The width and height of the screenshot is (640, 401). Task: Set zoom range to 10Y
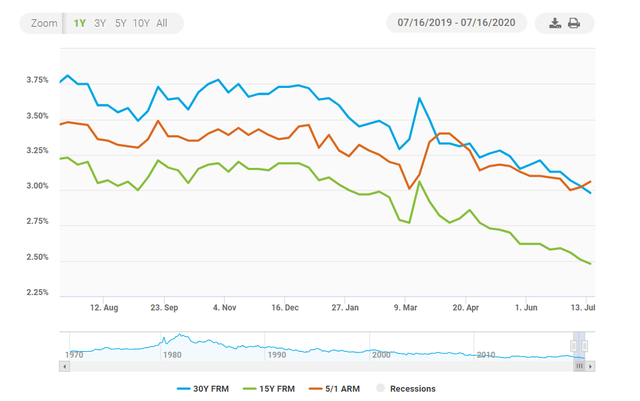pos(142,23)
